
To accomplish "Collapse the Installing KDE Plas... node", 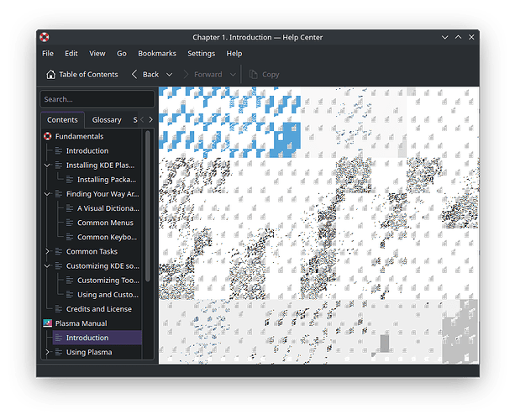I will coord(47,165).
